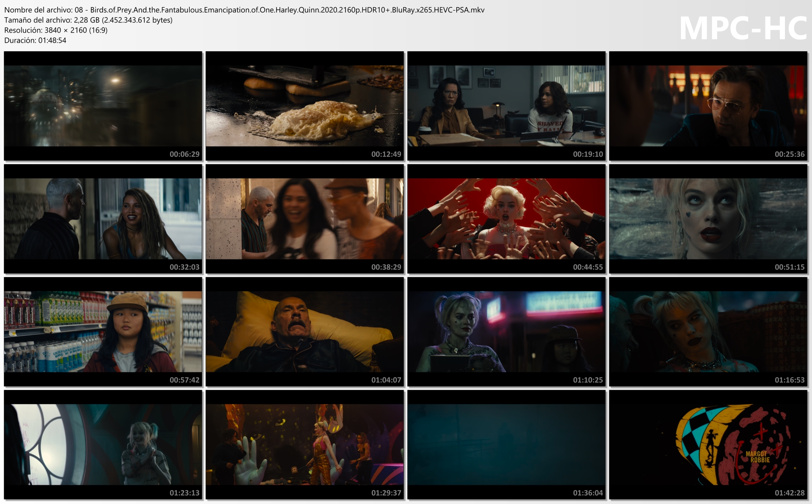Click the 01:23:13 timestamp label
The width and height of the screenshot is (812, 504).
tap(184, 493)
